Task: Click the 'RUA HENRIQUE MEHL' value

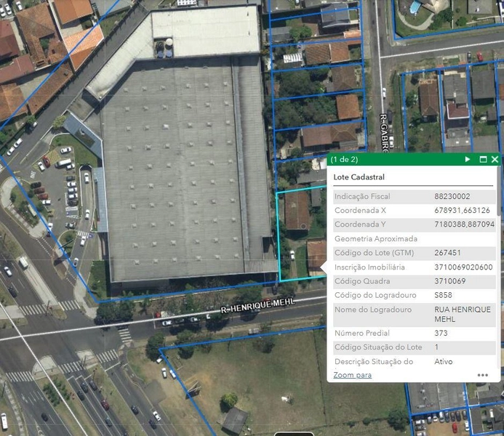Action: click(462, 314)
